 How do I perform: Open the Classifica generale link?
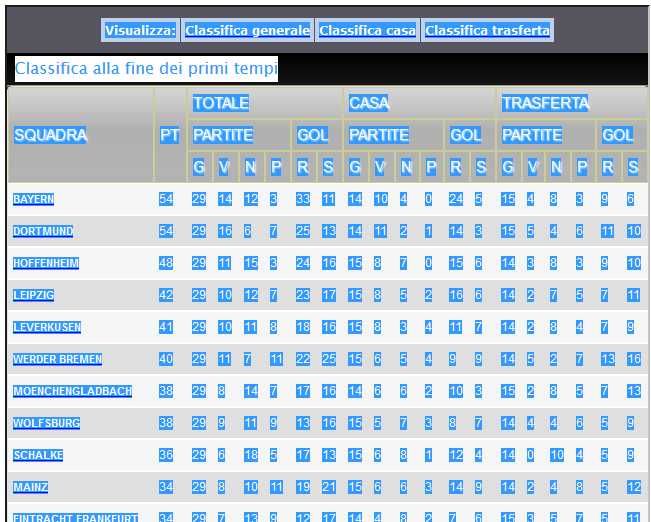click(247, 30)
